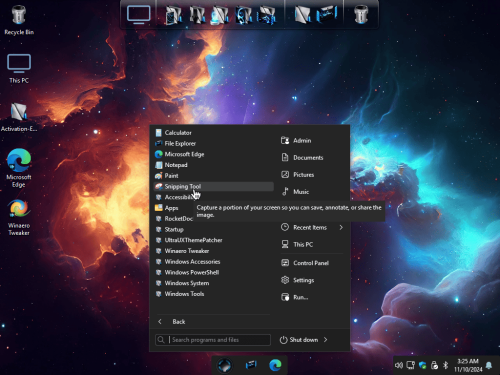The height and width of the screenshot is (375, 500).
Task: Expand the Windows Tools folder
Action: (x=213, y=294)
